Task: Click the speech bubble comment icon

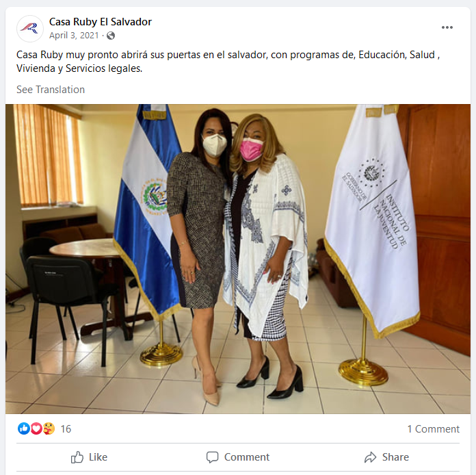Action: [212, 457]
